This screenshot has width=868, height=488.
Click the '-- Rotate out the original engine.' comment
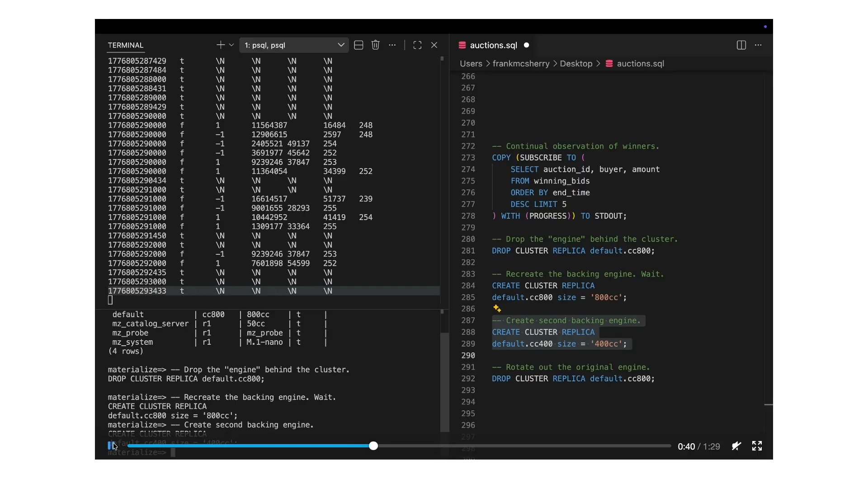point(571,367)
